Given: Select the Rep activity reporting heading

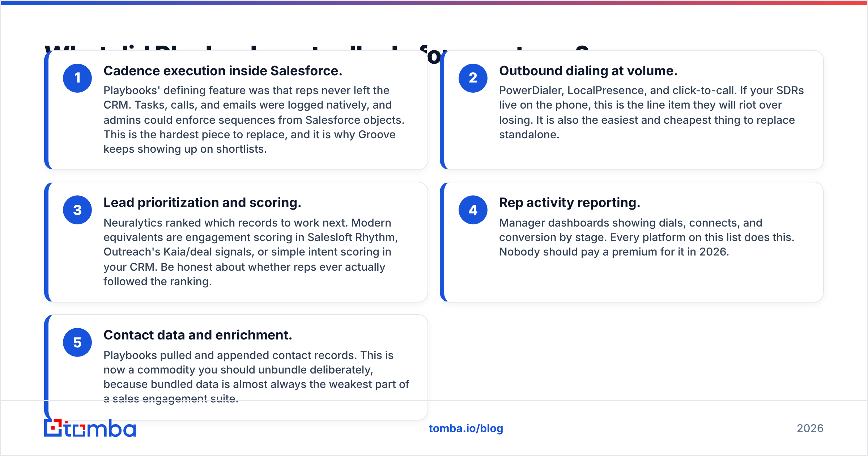Looking at the screenshot, I should (x=570, y=203).
